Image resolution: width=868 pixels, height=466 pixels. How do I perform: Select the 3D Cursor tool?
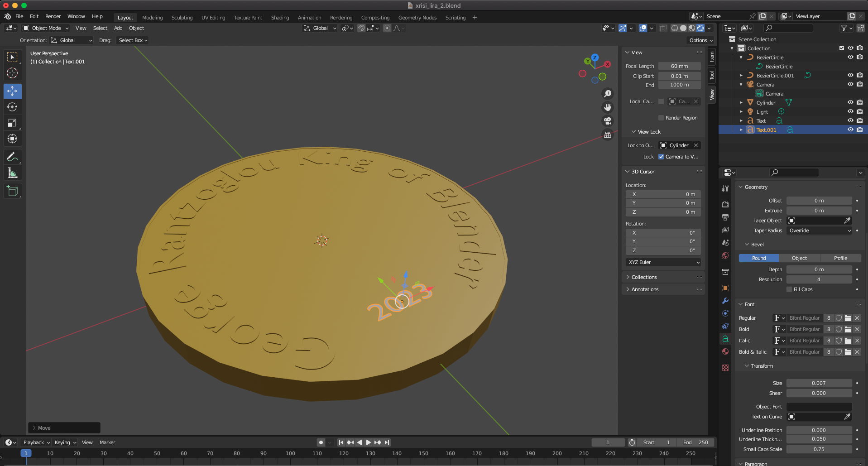12,73
